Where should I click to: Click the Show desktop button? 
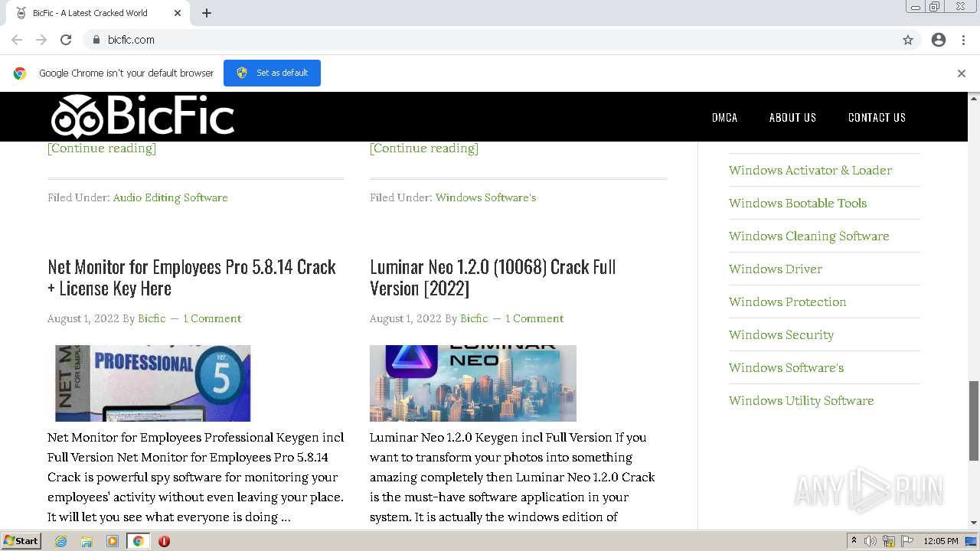pos(972,541)
